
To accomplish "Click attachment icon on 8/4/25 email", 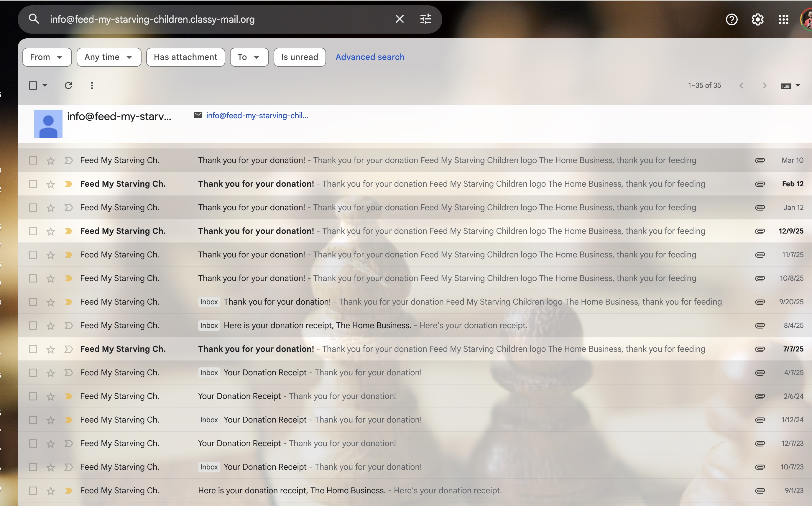I will (x=760, y=326).
